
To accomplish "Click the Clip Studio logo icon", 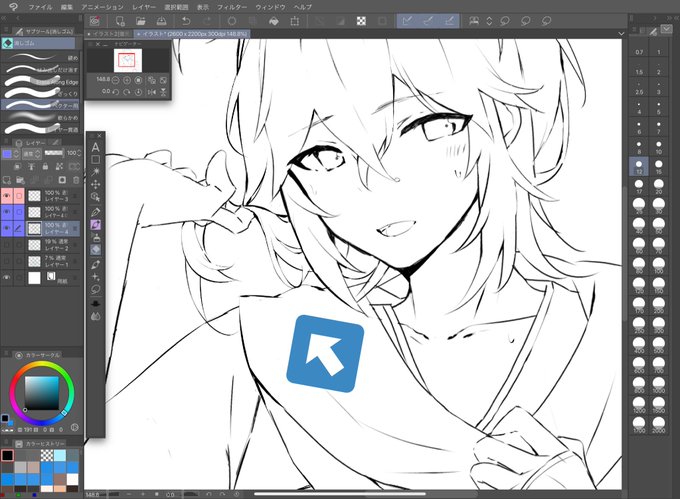I will (14, 7).
